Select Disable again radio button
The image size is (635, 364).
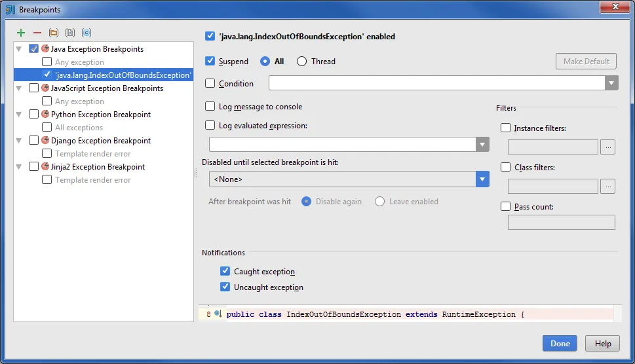(x=306, y=202)
